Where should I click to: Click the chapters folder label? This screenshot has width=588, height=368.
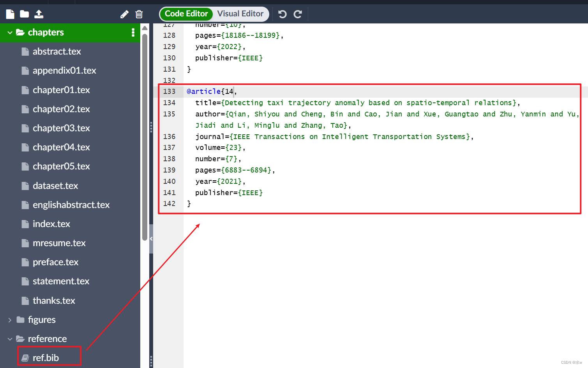click(46, 32)
